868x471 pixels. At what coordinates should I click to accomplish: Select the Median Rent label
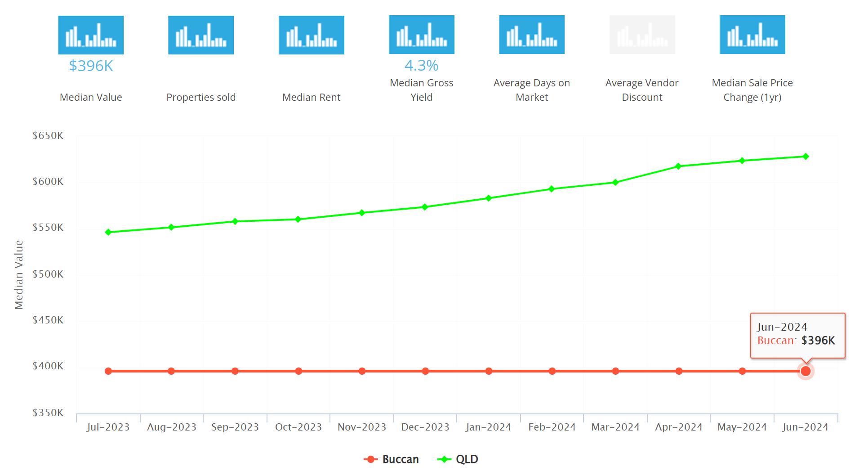[x=312, y=97]
